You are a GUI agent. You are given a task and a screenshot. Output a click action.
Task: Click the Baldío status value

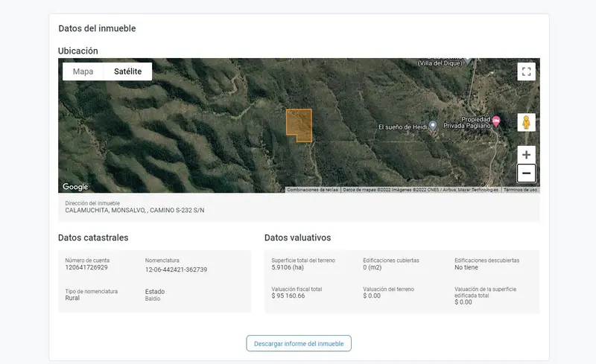[x=153, y=298]
